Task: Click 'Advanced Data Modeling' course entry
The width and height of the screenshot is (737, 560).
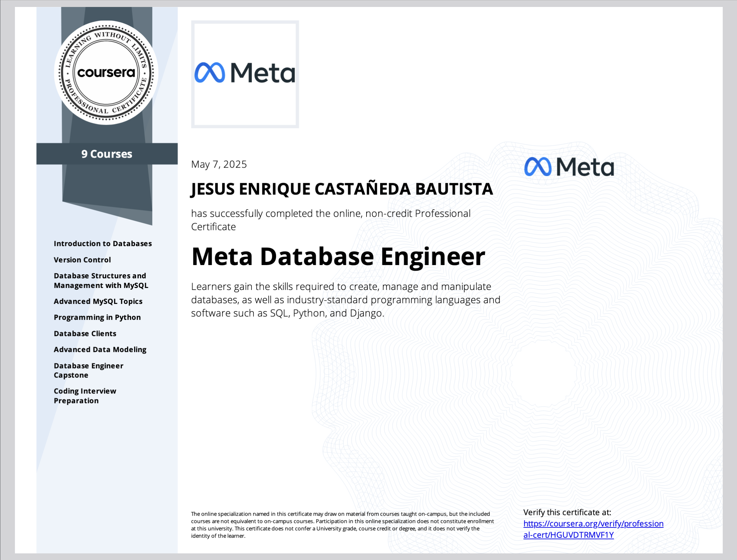Action: pyautogui.click(x=100, y=350)
